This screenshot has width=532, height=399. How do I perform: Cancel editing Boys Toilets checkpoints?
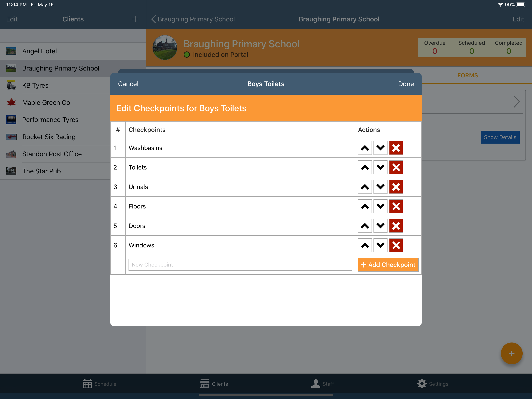click(x=128, y=84)
